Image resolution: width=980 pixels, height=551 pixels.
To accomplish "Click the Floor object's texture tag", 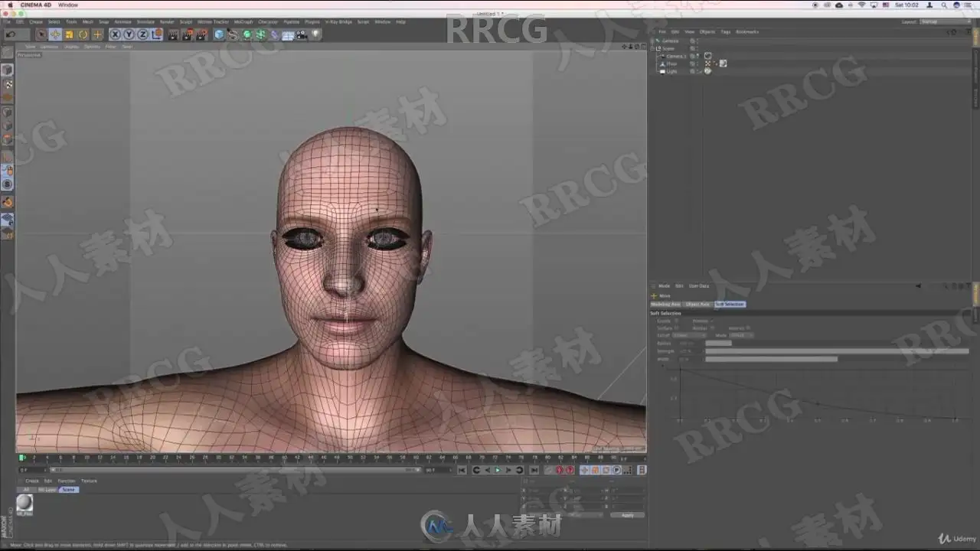I will click(723, 64).
